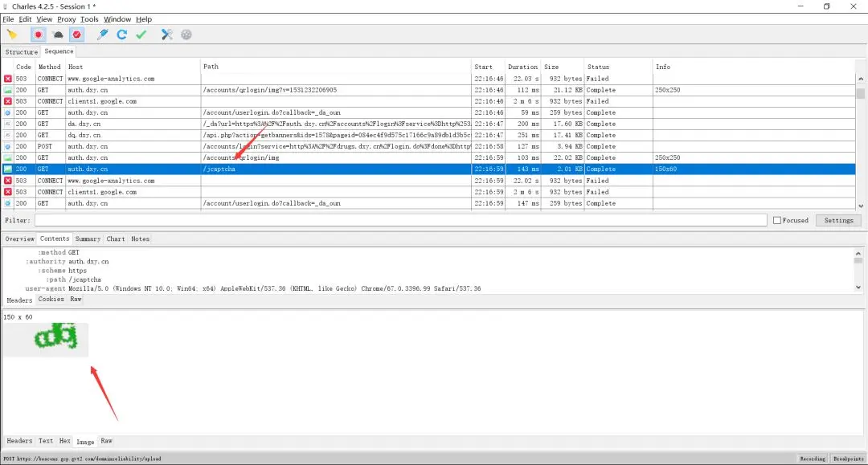Enable the Focused checkbox
The image size is (868, 465).
point(777,220)
